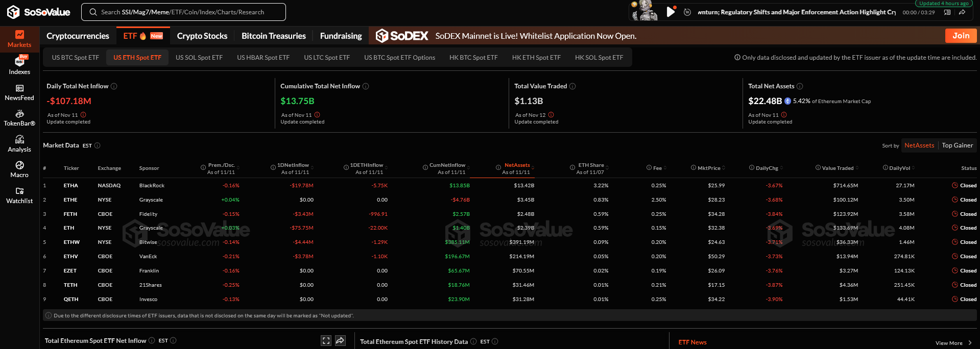Sort table by DailyChg column arrows
This screenshot has width=980, height=349.
coord(781,168)
